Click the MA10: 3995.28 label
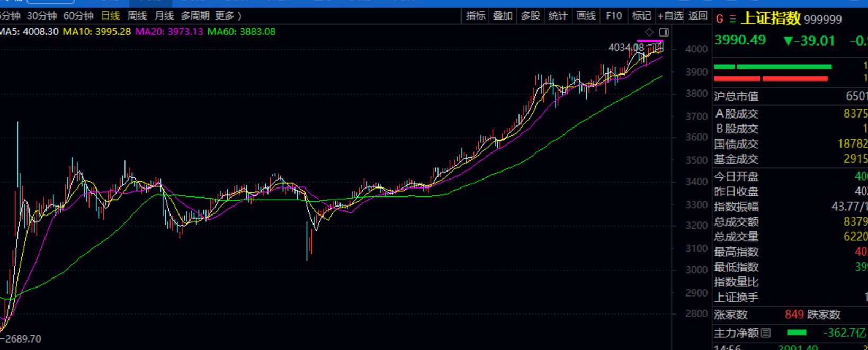Image resolution: width=868 pixels, height=350 pixels. point(97,32)
